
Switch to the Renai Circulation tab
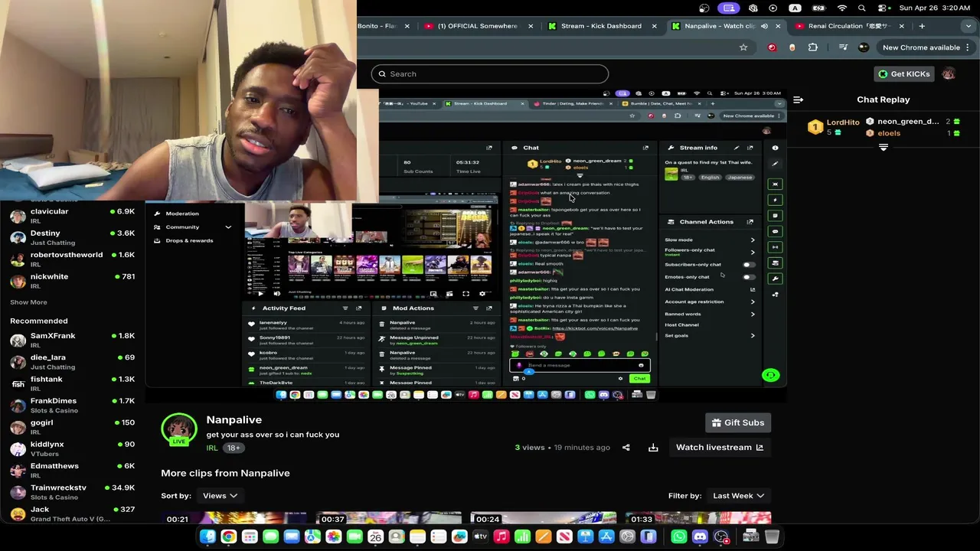coord(850,26)
